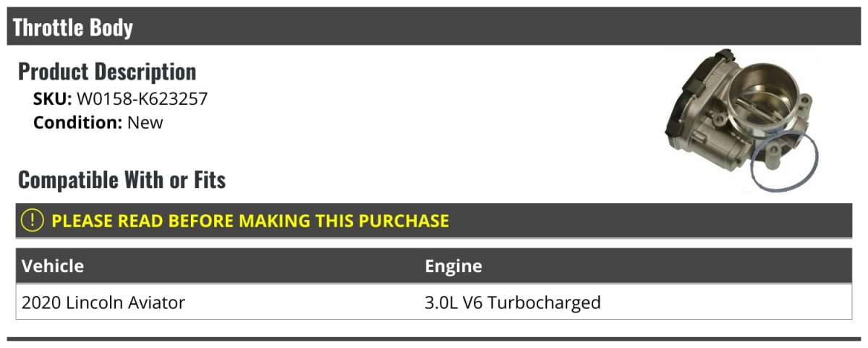Viewport: 868px width, 348px height.
Task: Click the Engine column header
Action: (454, 266)
